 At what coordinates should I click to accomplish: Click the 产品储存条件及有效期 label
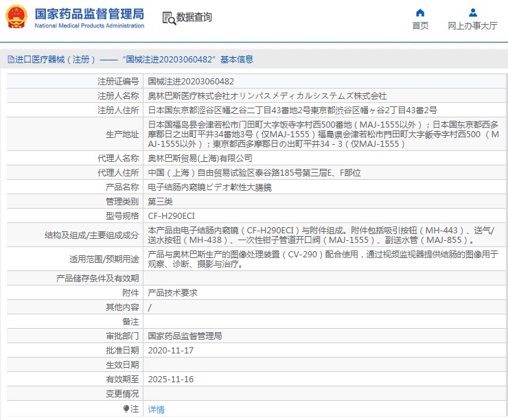click(97, 279)
